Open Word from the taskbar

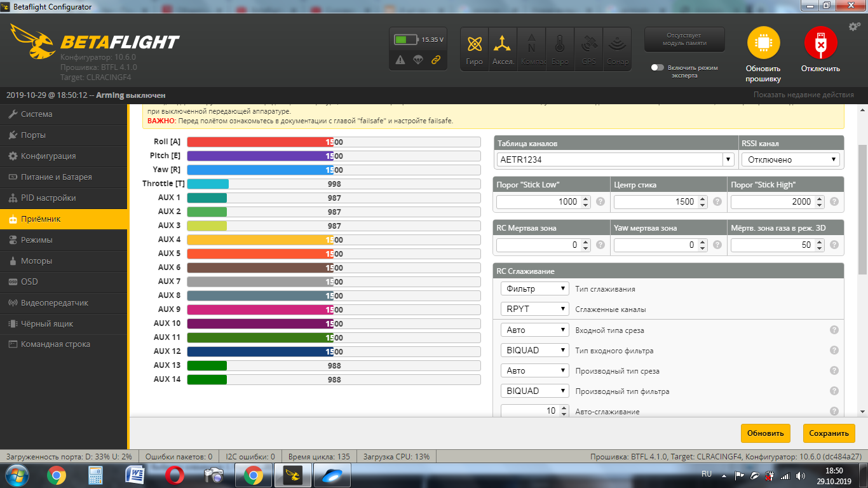point(135,475)
